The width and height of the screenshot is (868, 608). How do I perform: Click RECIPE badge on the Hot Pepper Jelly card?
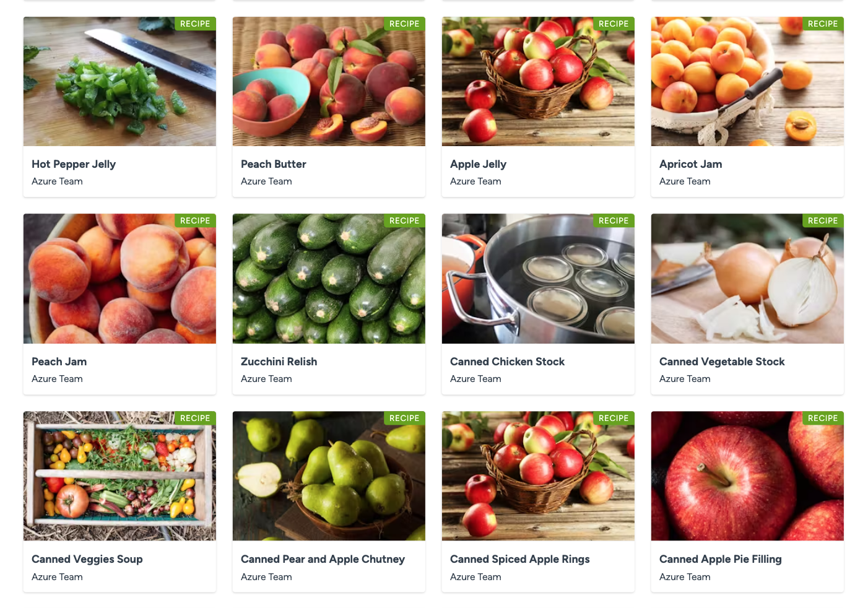195,24
